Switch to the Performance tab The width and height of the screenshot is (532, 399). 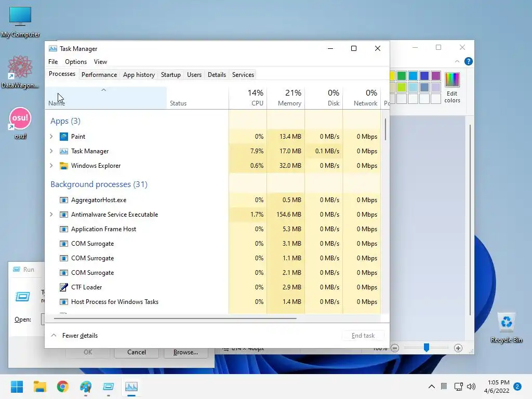point(99,75)
